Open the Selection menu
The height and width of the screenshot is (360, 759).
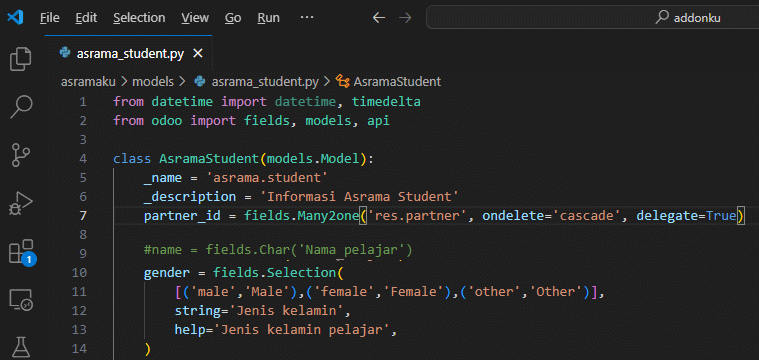pos(139,18)
